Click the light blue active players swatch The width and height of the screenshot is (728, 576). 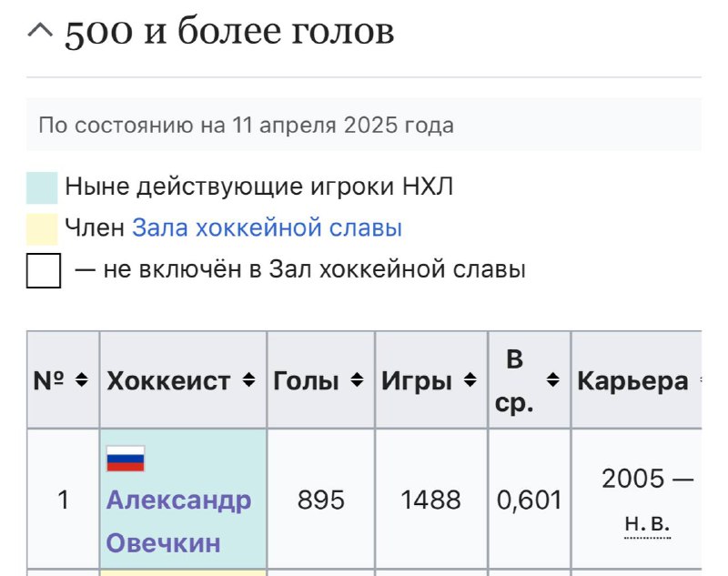(x=42, y=188)
